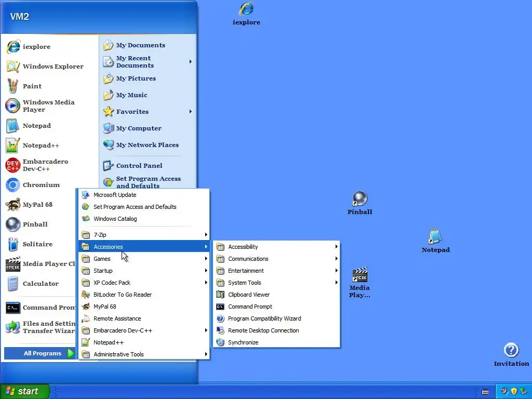The image size is (532, 399).
Task: Start Pinball from the Start menu list
Action: tap(40, 224)
